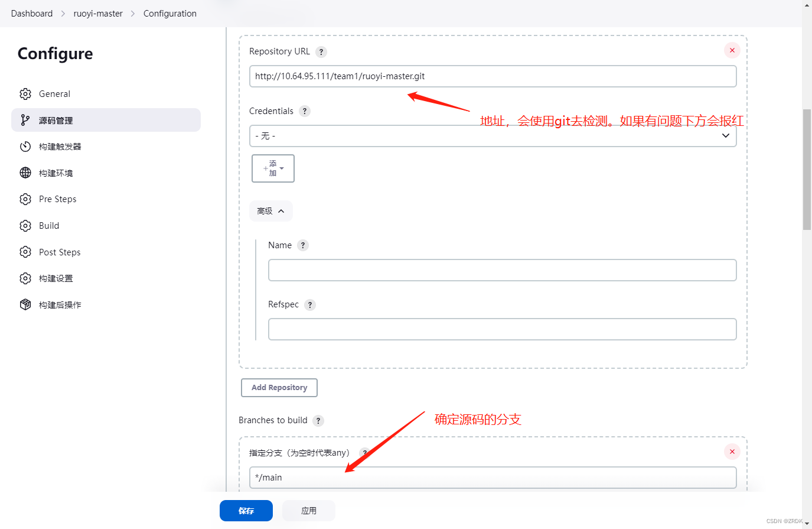The width and height of the screenshot is (812, 529).
Task: Click the 源码管理 branch icon
Action: point(25,120)
